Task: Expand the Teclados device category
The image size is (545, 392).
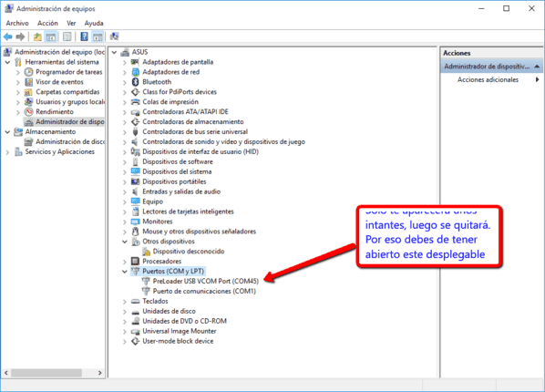Action: [x=125, y=301]
